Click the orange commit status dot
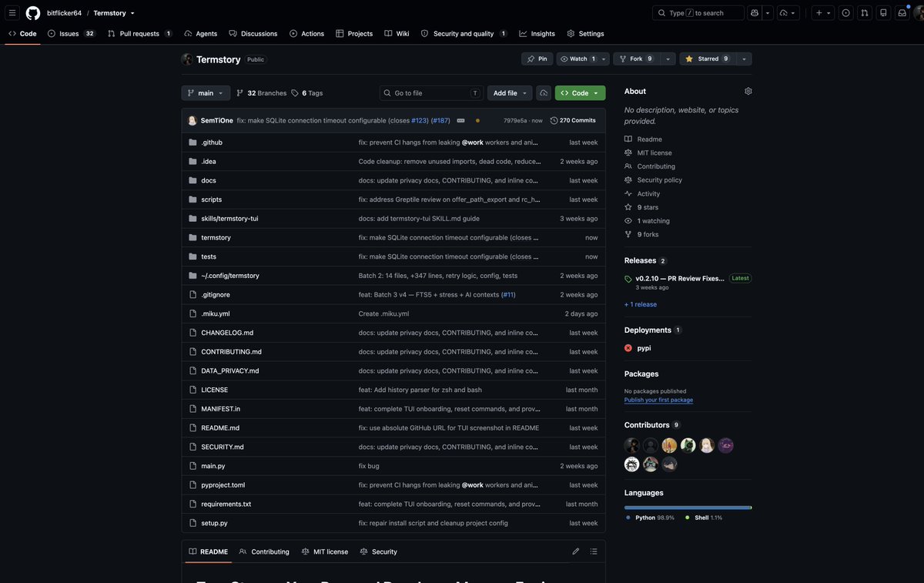924x583 pixels. point(477,121)
